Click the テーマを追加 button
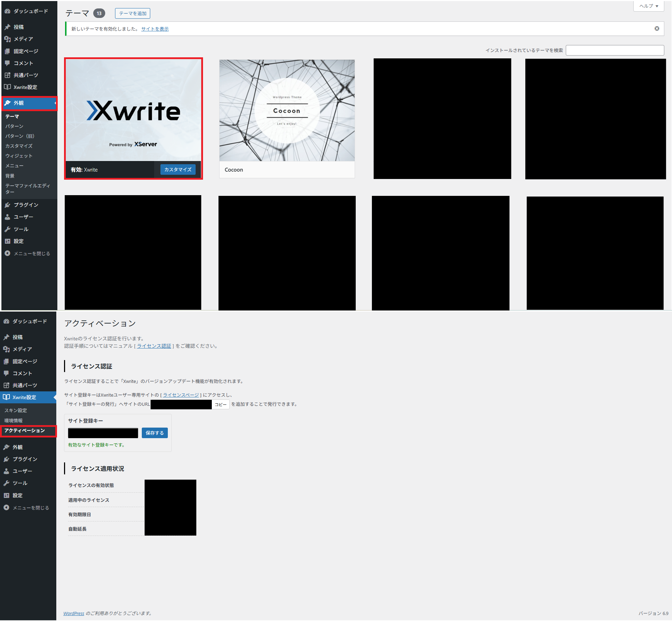This screenshot has height=621, width=672. 133,13
